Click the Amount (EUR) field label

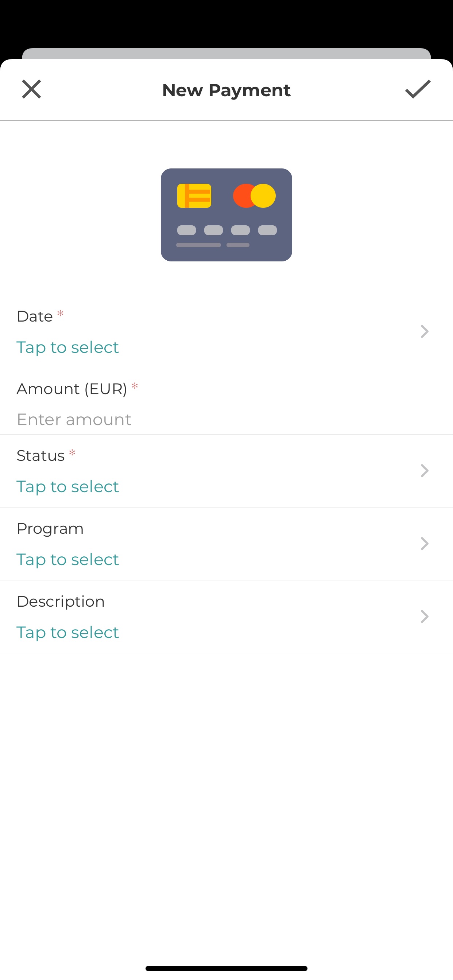pos(71,389)
